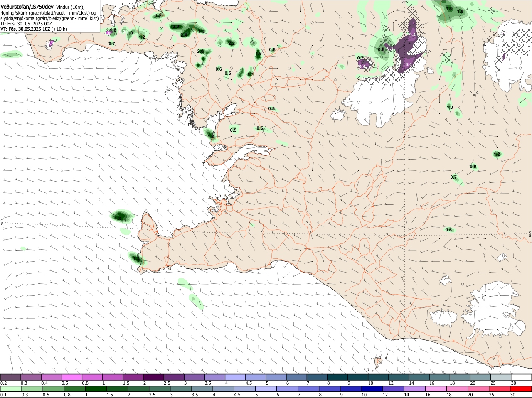Select the purple rain swatch 12 to 14

[x=393, y=388]
